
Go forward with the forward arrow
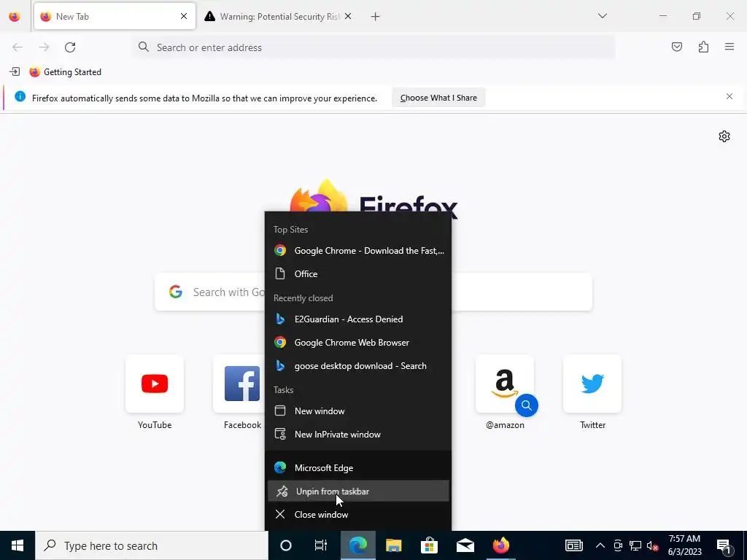(x=44, y=47)
